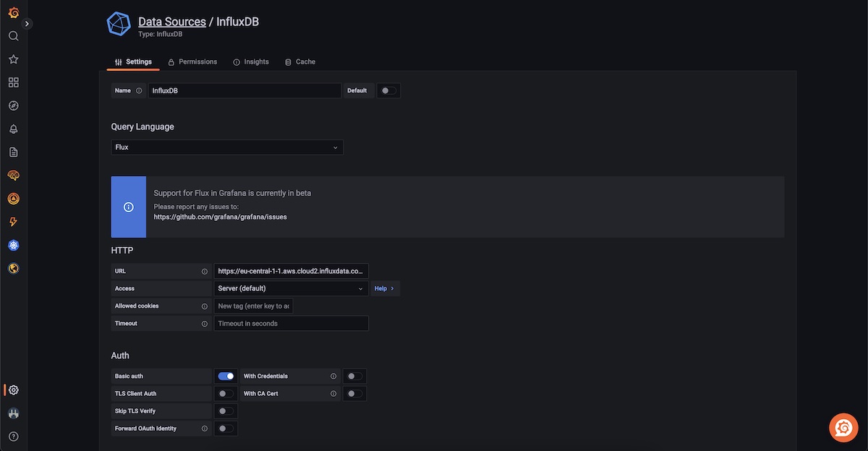Screen dimensions: 868x451
Task: Enable the Forward OAuth Identity switch
Action: (x=226, y=429)
